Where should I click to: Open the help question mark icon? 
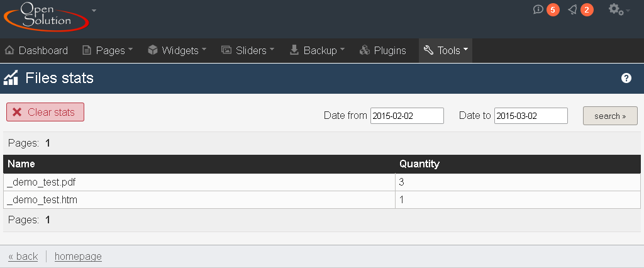click(626, 78)
